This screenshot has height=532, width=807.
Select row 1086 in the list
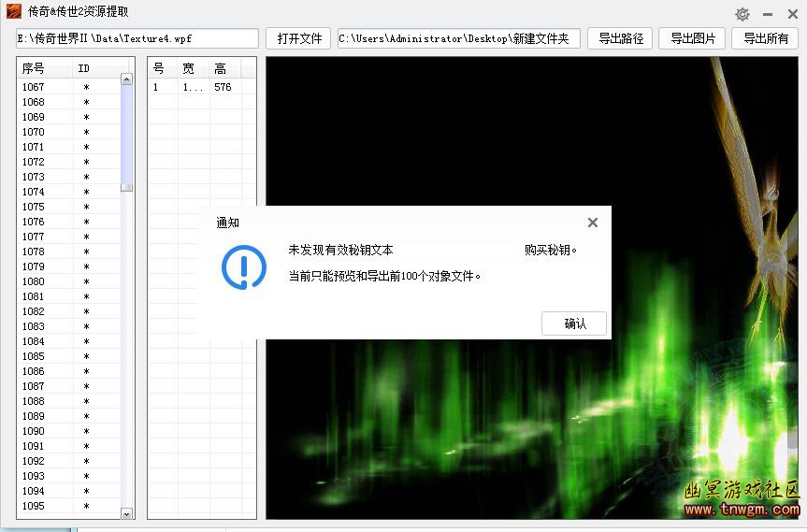[x=68, y=370]
